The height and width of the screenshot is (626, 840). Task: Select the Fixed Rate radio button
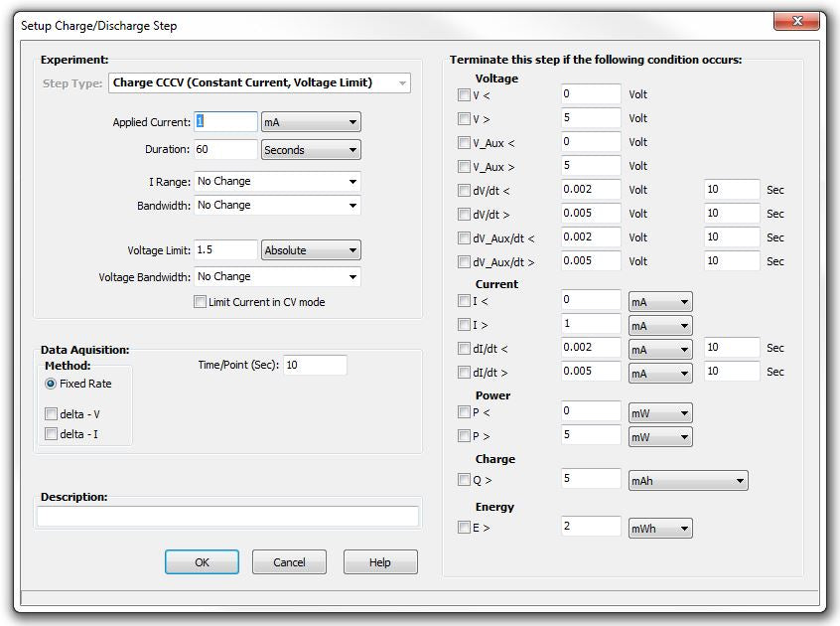coord(52,384)
